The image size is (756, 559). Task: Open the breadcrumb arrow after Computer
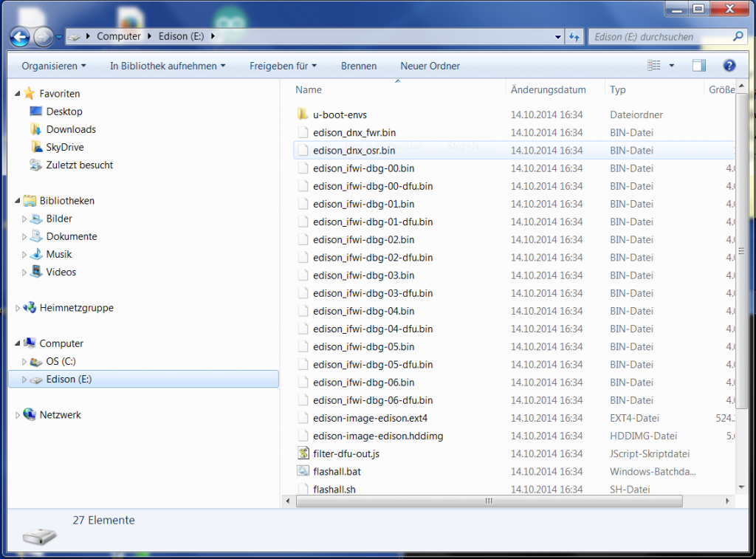pos(149,37)
